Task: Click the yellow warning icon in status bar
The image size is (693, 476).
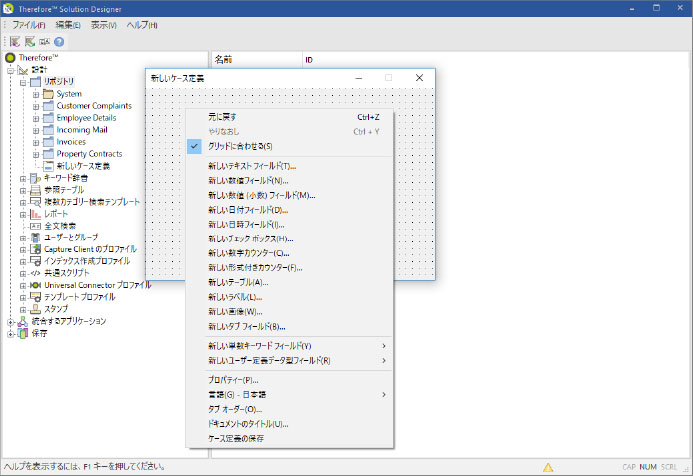Action: pos(548,467)
